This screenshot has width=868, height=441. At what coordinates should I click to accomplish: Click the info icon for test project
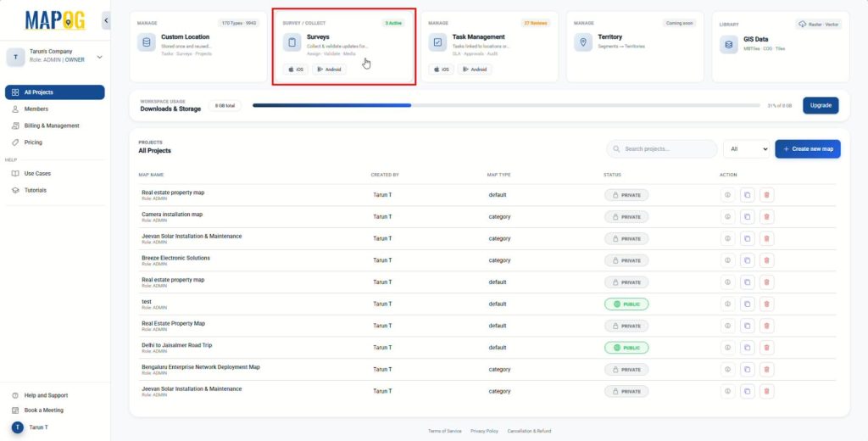727,304
